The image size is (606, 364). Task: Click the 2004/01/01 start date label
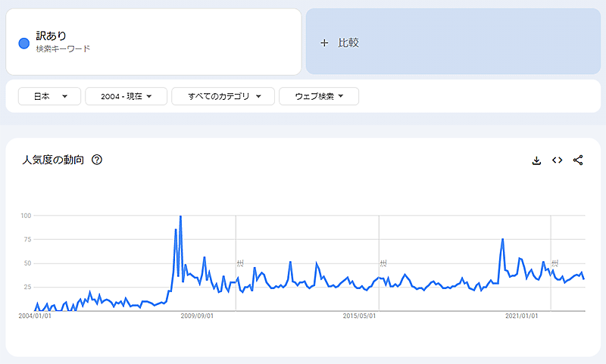click(35, 316)
